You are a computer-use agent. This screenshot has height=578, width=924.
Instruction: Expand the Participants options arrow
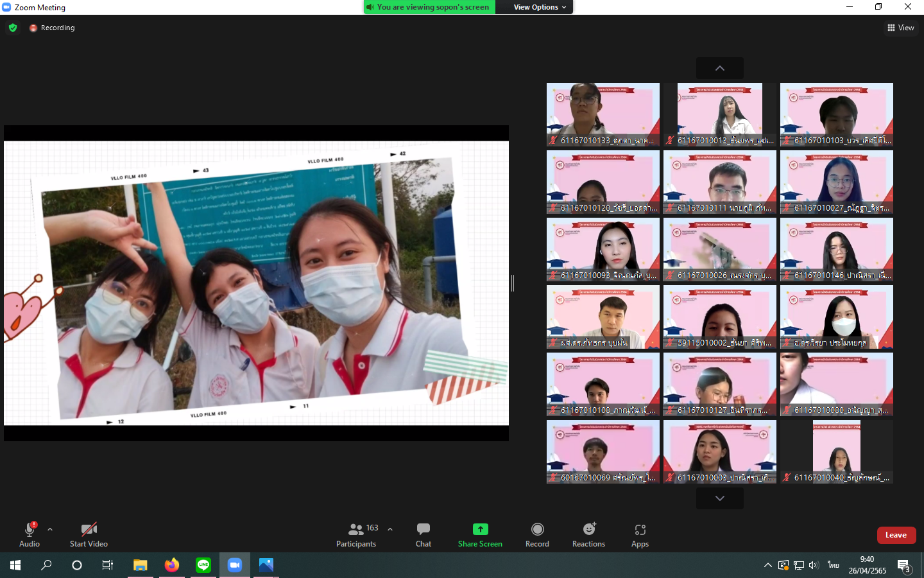coord(390,529)
